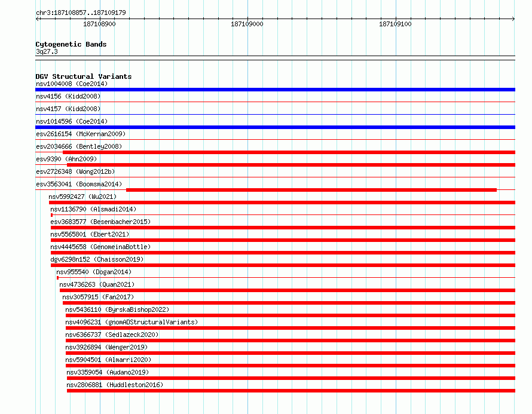Image resolution: width=532 pixels, height=414 pixels.
Task: Click nsv5436110 (ByrskaBishop2022) label
Action: pos(117,309)
